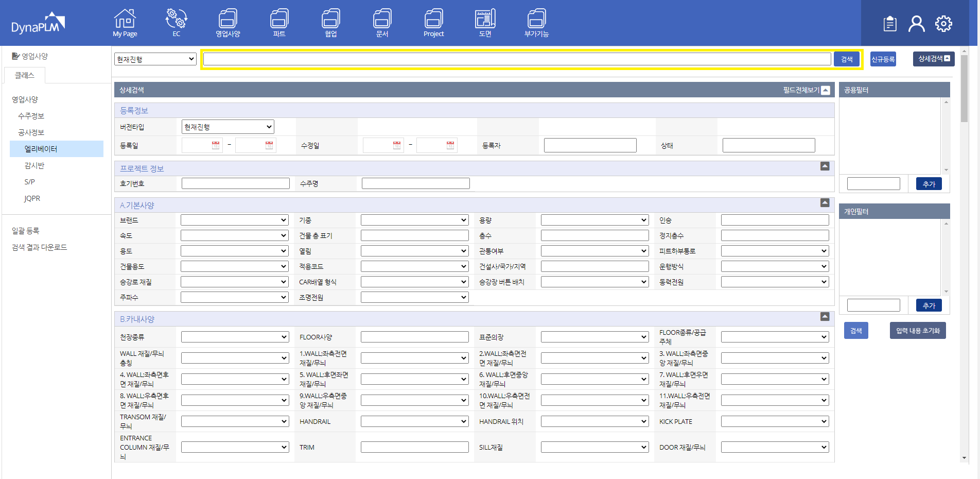Open the 수정일 start date calendar
Image resolution: width=980 pixels, height=479 pixels.
coord(397,145)
